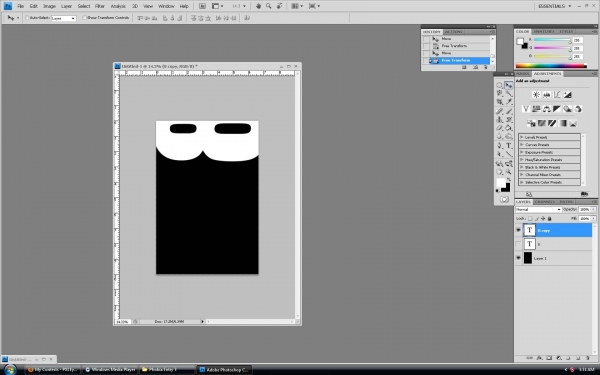Enable the Auto-Select checkbox
600x375 pixels.
tap(27, 18)
